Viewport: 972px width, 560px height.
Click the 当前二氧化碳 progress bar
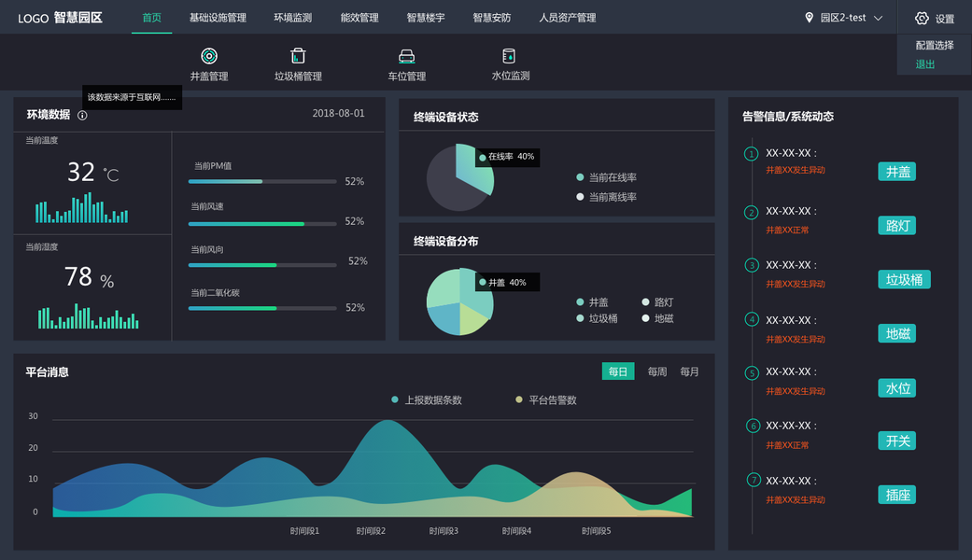(262, 308)
